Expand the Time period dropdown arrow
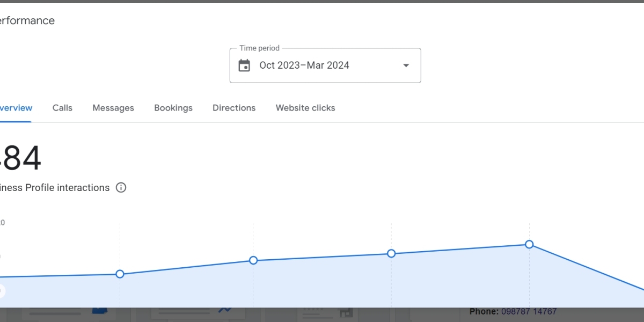The width and height of the screenshot is (644, 322). (406, 65)
